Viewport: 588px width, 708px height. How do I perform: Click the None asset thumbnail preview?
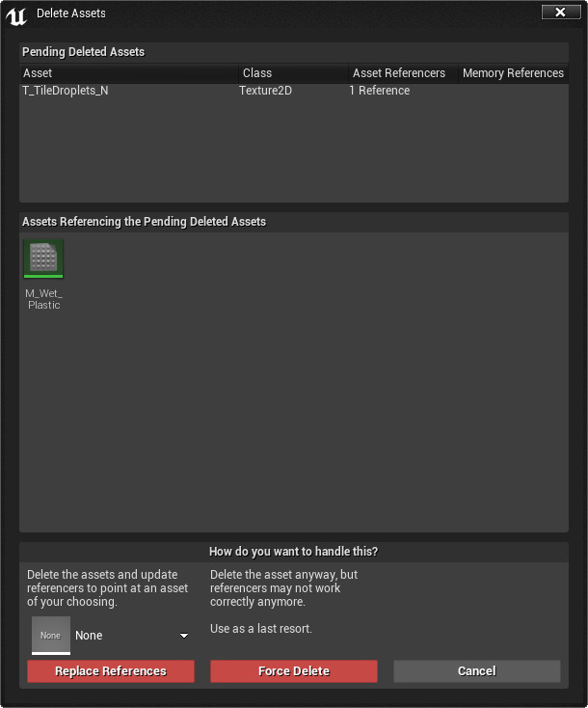51,636
